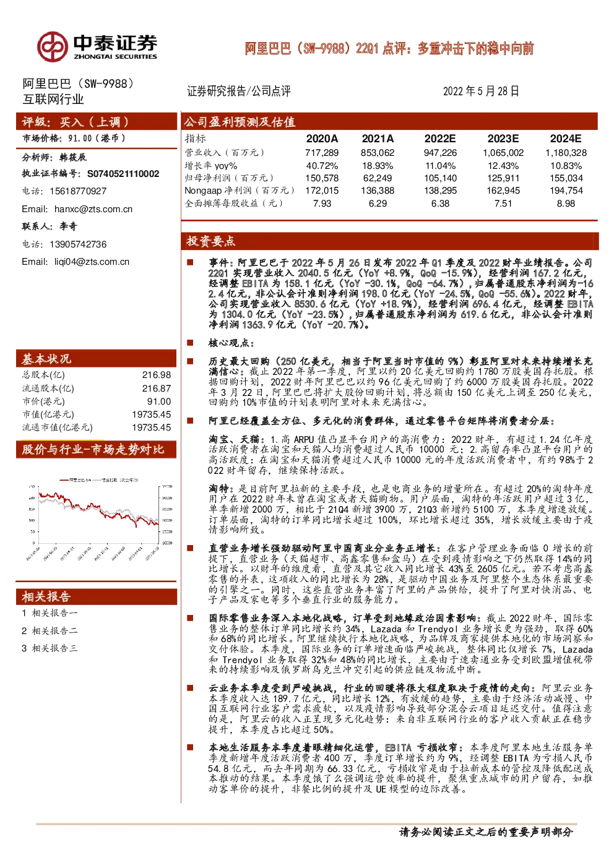
Task: Click the 相关报告 section header
Action: coord(97,596)
